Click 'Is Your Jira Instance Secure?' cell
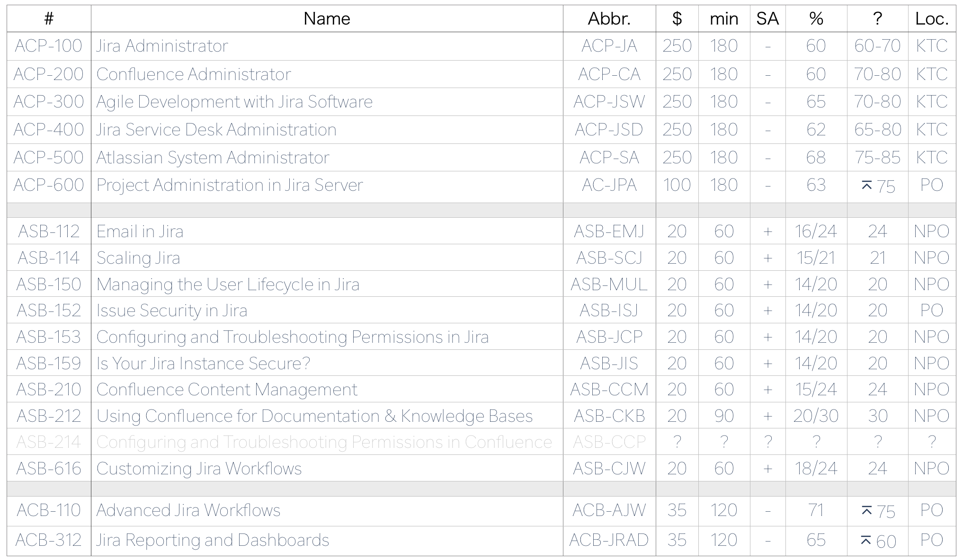This screenshot has height=560, width=963. (327, 363)
